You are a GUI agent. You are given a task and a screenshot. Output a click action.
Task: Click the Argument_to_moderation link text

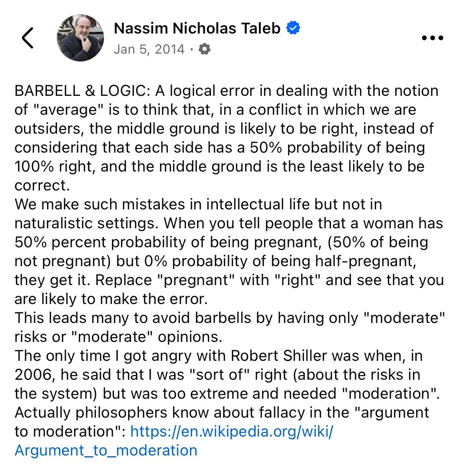[106, 450]
